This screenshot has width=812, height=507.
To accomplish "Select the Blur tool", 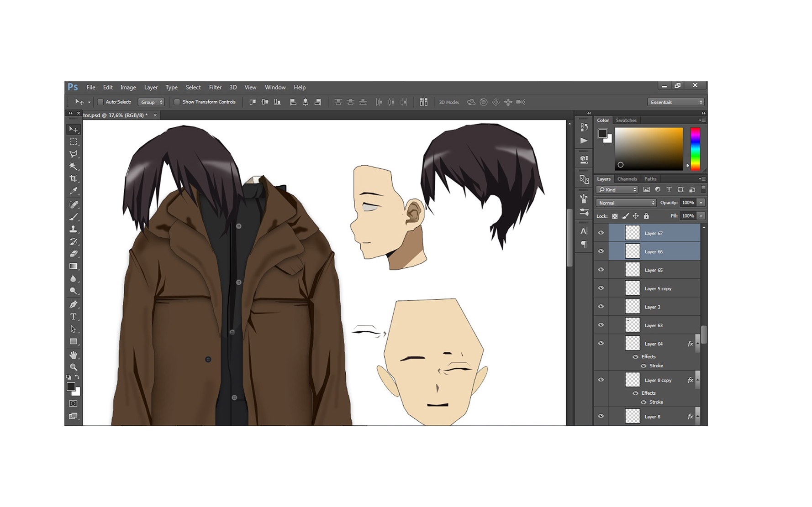I will click(x=74, y=279).
